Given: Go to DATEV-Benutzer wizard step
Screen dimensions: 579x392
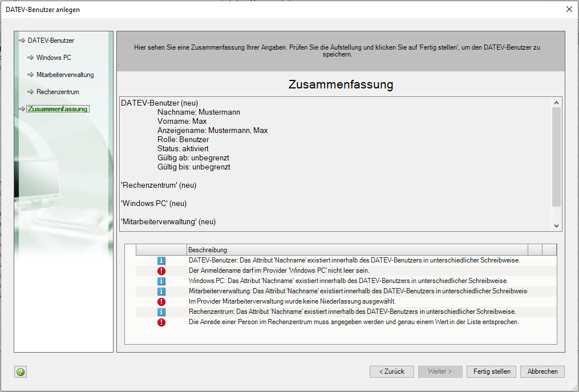Looking at the screenshot, I should point(51,41).
